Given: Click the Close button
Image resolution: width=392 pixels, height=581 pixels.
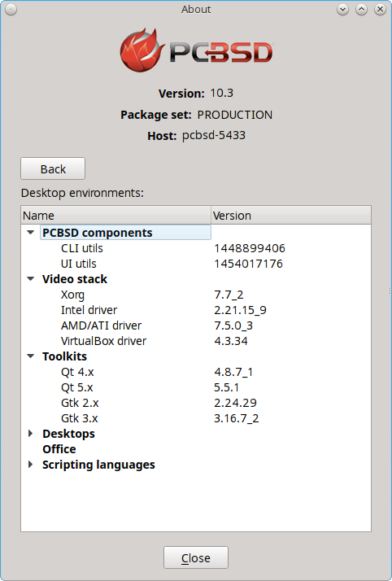Looking at the screenshot, I should 196,557.
